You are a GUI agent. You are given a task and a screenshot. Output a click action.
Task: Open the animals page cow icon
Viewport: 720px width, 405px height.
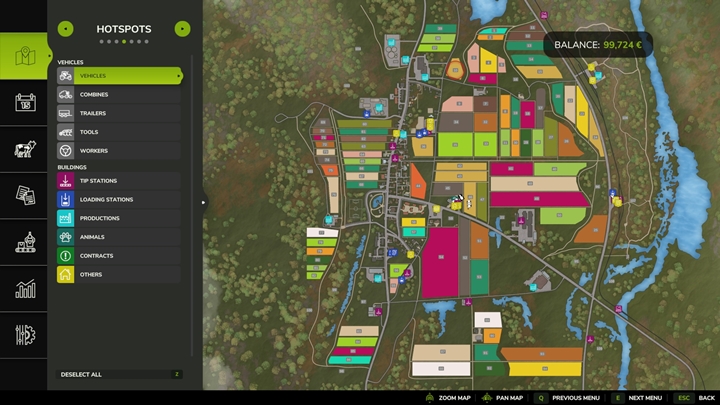[23, 149]
